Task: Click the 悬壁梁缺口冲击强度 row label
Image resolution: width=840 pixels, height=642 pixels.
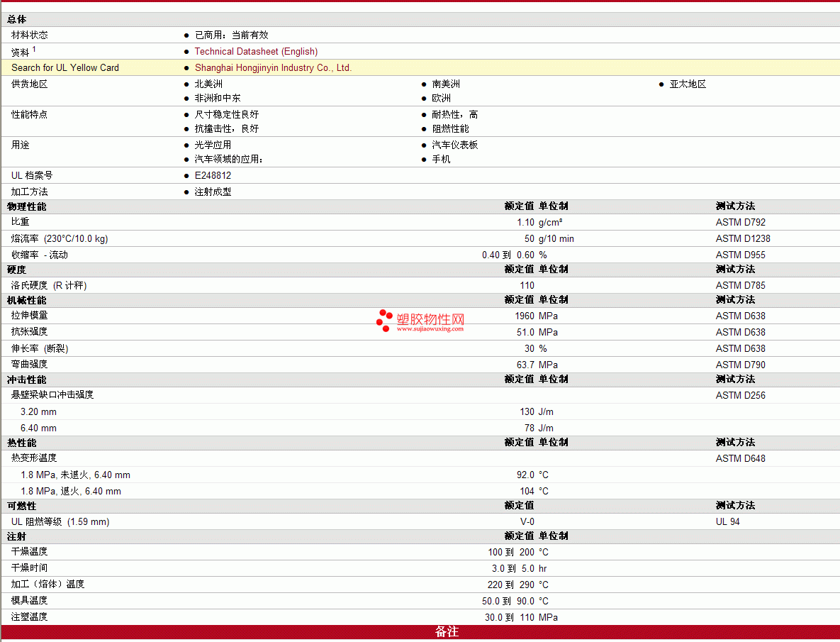Action: coord(52,395)
